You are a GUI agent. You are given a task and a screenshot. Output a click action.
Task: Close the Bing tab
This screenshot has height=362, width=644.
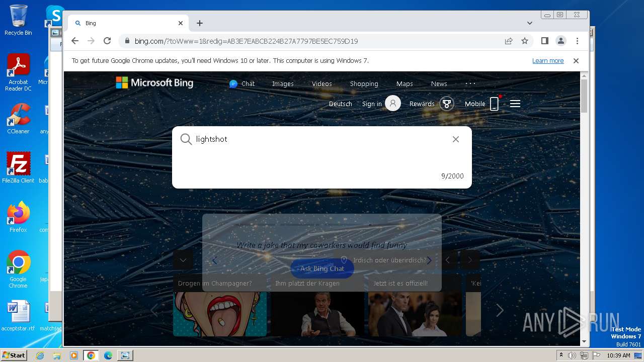tap(181, 23)
